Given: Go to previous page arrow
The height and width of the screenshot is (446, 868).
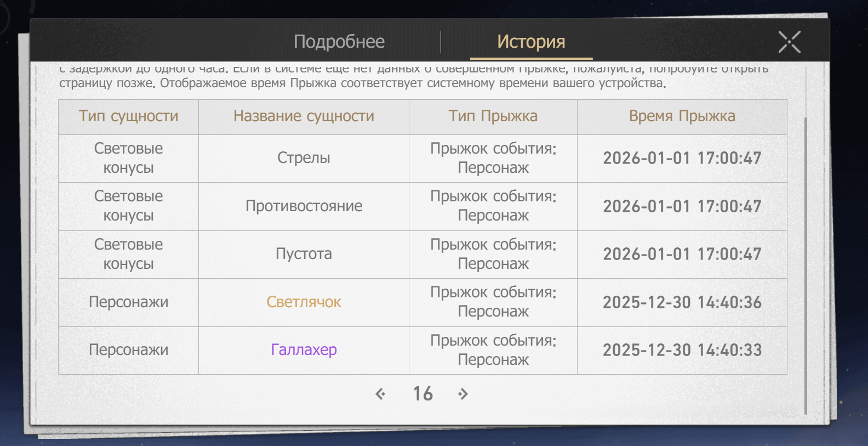Looking at the screenshot, I should pos(380,394).
